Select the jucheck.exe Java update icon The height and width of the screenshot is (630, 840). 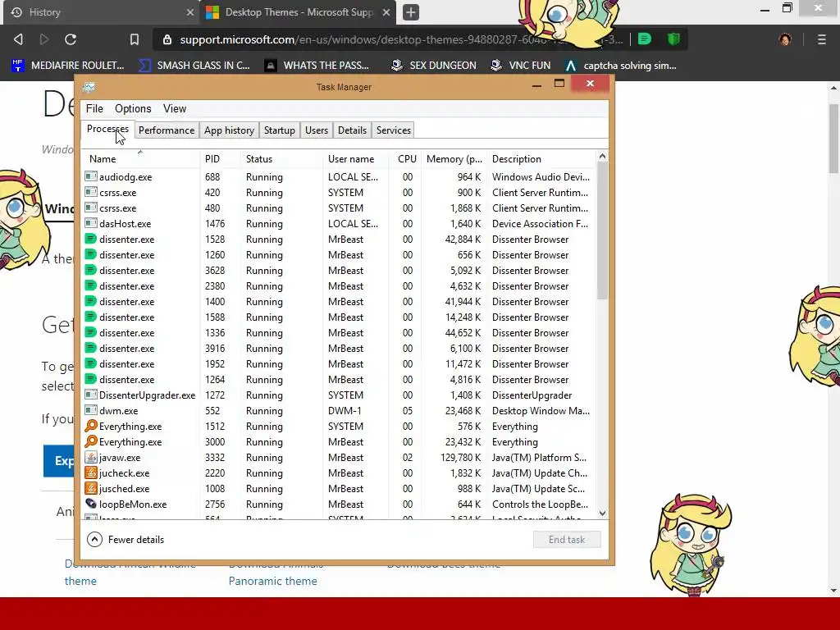[x=91, y=472]
